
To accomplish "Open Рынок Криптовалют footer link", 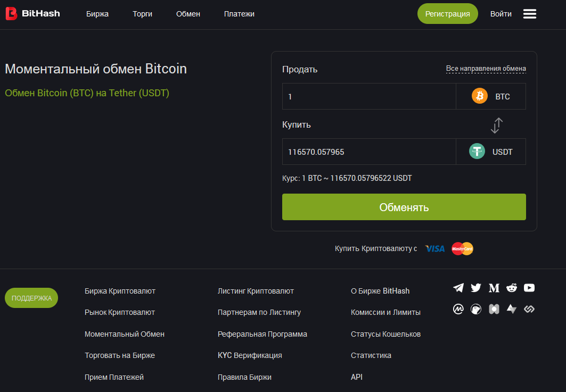I will click(119, 312).
